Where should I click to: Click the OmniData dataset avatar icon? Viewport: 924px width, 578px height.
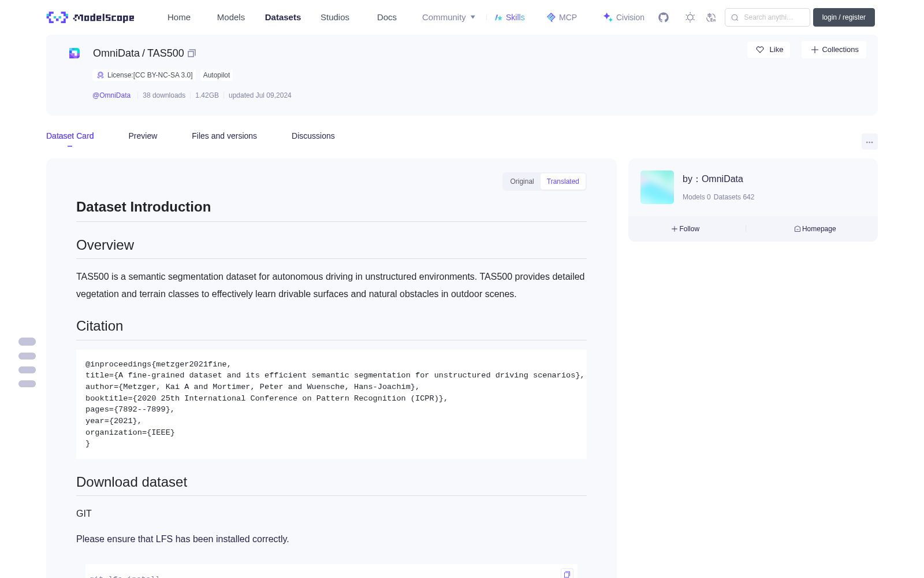74,53
